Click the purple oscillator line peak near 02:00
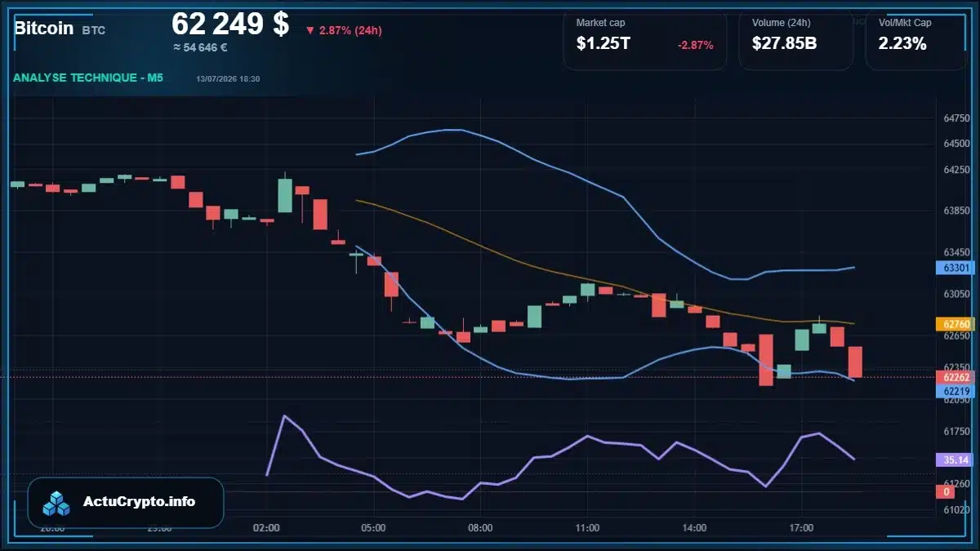Viewport: 980px width, 551px height. pos(284,416)
